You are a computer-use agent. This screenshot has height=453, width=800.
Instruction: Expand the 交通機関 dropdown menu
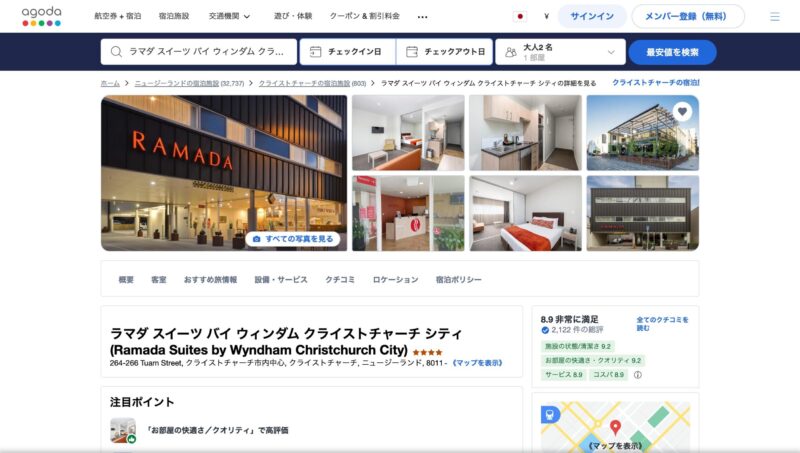(230, 16)
